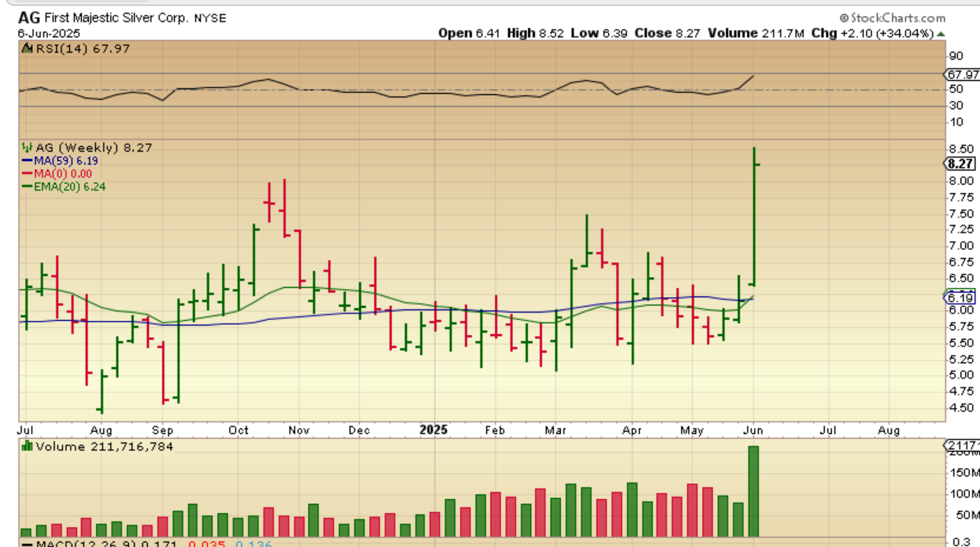Click the High 8.52 value

(535, 33)
